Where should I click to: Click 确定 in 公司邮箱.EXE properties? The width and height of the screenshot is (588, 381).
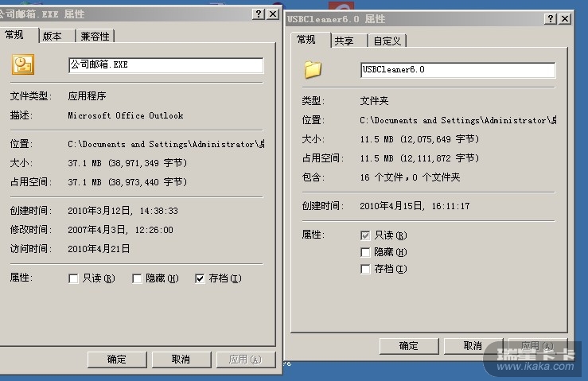(x=117, y=360)
